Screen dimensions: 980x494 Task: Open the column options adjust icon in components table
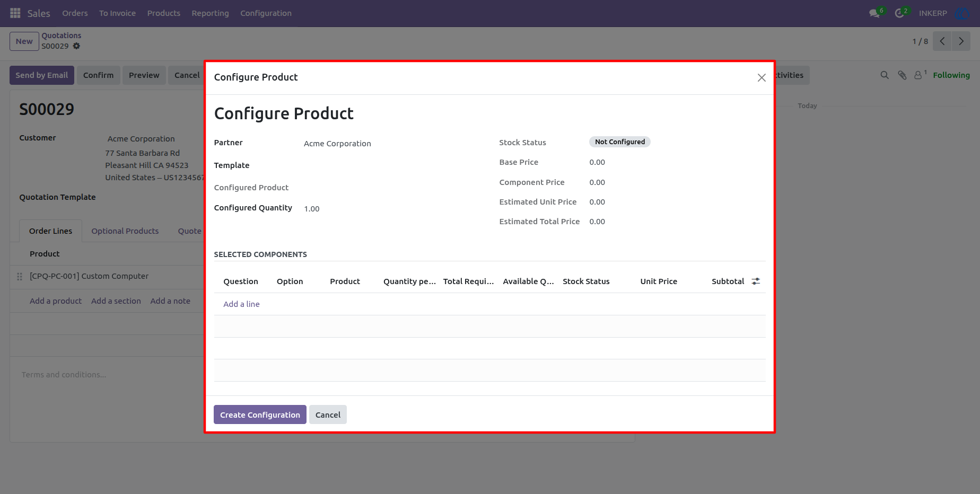pyautogui.click(x=756, y=281)
